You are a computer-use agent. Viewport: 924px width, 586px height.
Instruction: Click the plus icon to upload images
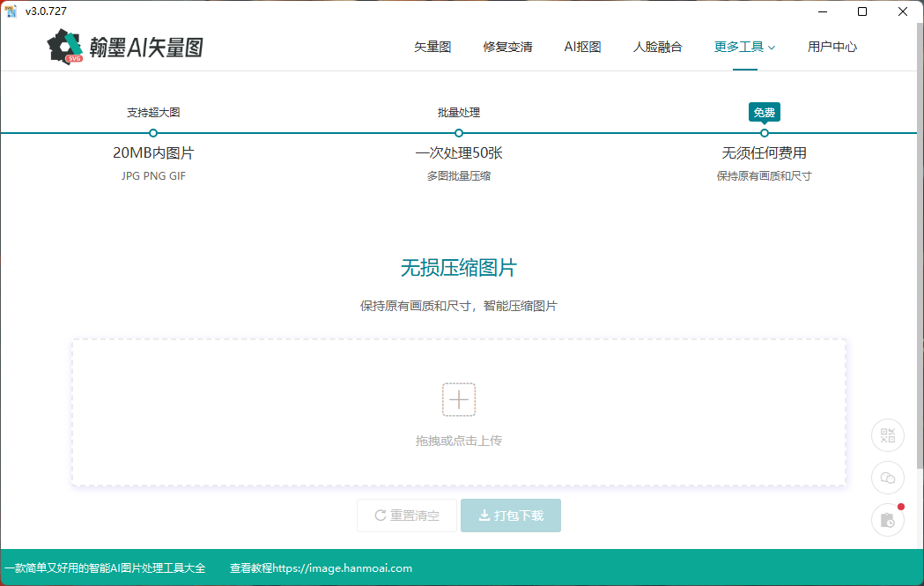(x=458, y=399)
